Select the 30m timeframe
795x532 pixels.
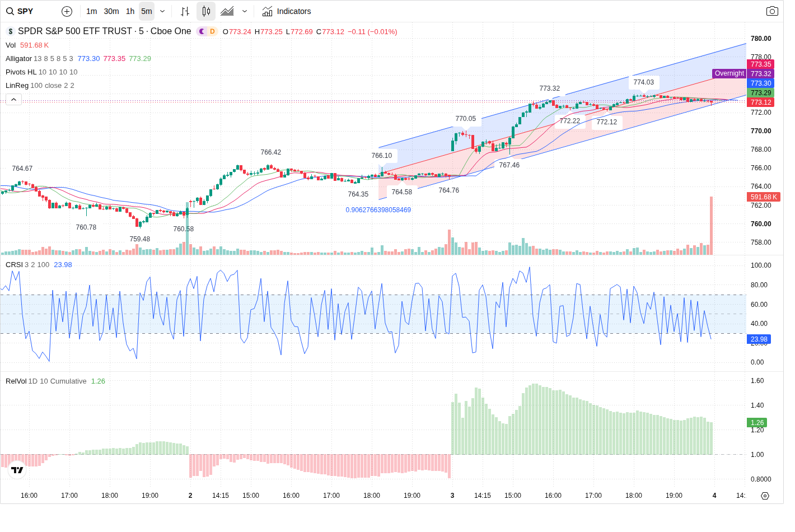(111, 11)
